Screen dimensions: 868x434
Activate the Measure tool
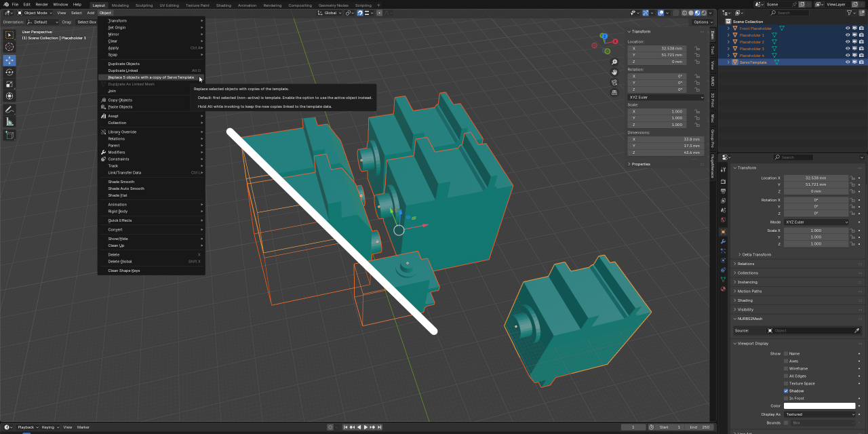(x=9, y=121)
